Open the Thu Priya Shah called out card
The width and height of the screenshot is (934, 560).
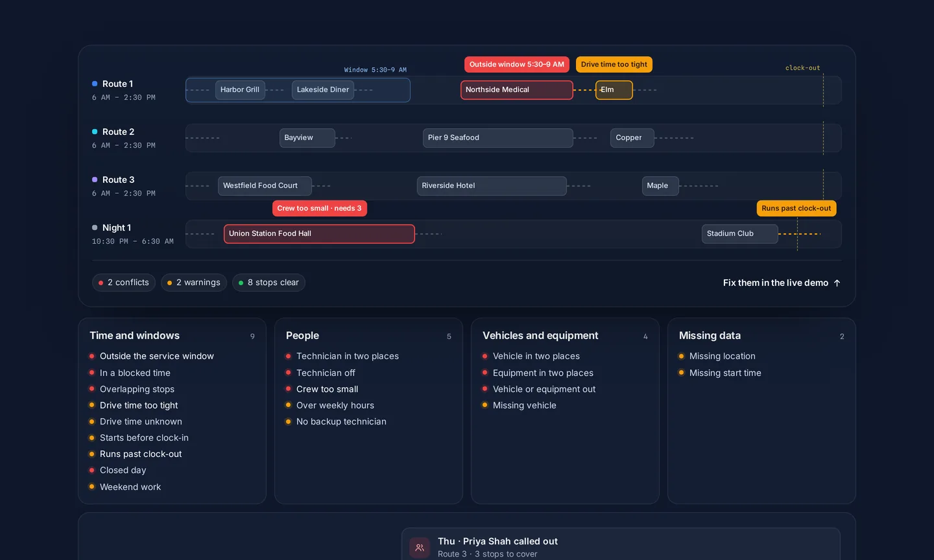621,544
